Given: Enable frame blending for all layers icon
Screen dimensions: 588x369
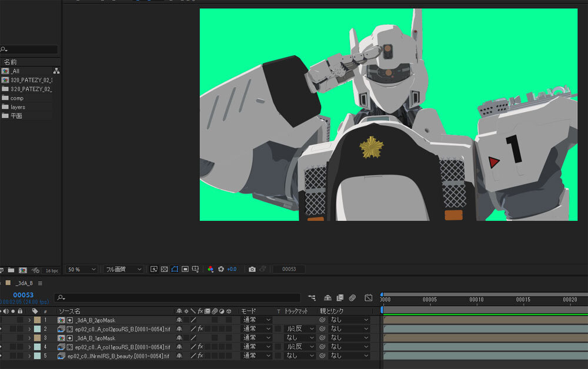Looking at the screenshot, I should [x=340, y=297].
